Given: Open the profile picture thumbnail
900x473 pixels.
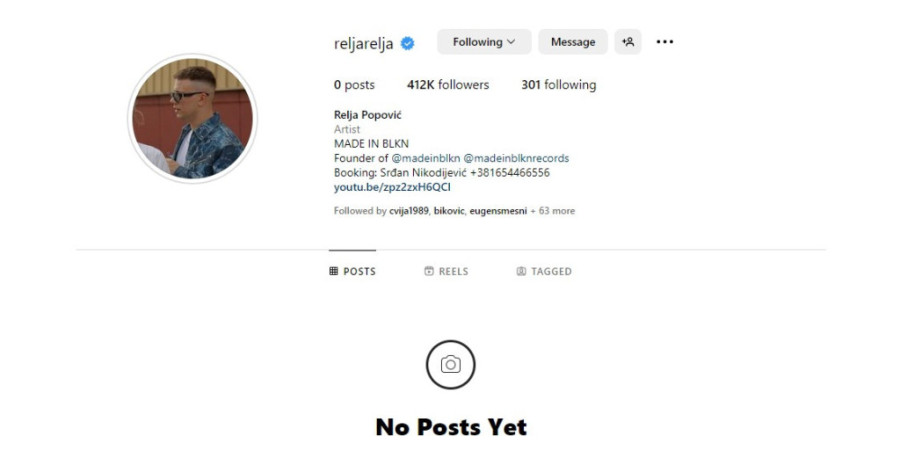Looking at the screenshot, I should 192,118.
